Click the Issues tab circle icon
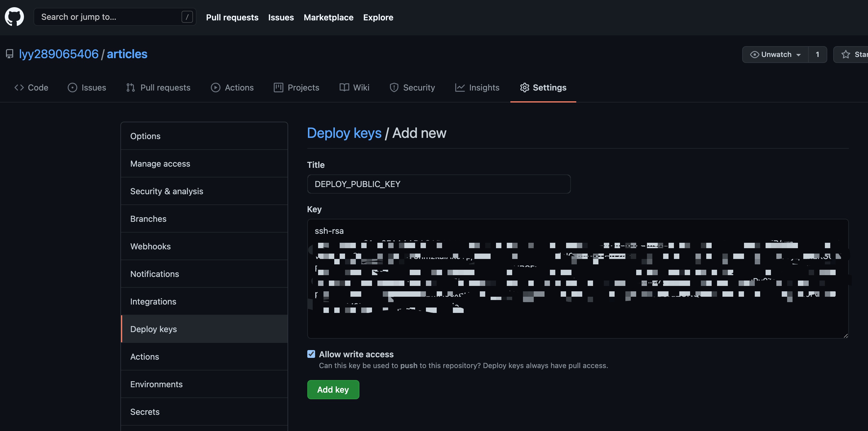This screenshot has width=868, height=431. pos(72,88)
